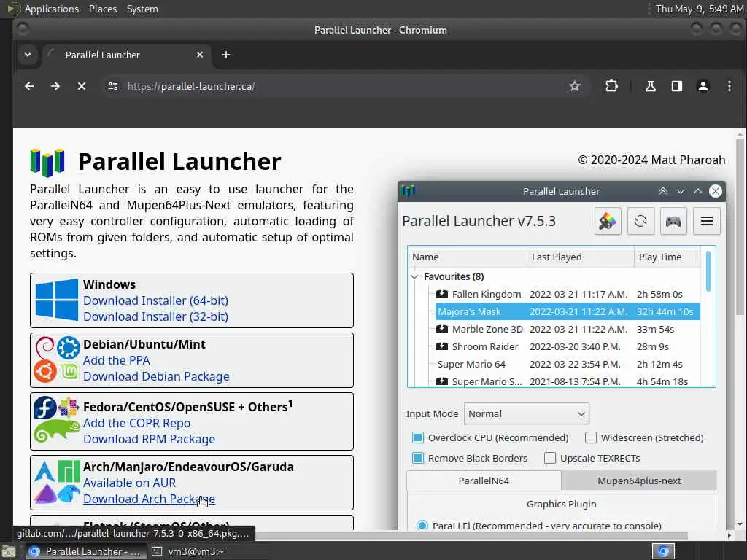Sort by the Name column header
747x560 pixels.
[468, 257]
